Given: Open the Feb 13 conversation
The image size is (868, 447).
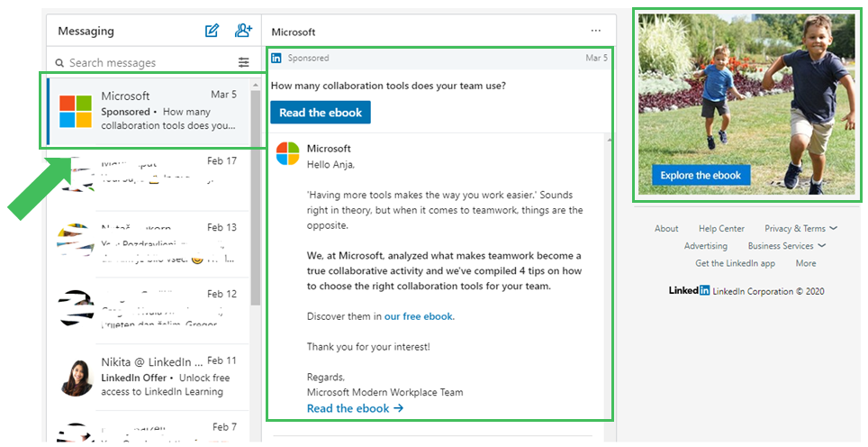Looking at the screenshot, I should pos(149,244).
